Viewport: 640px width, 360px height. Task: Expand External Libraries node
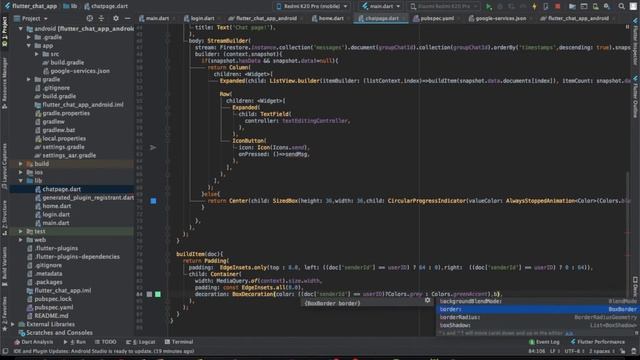pyautogui.click(x=13, y=324)
